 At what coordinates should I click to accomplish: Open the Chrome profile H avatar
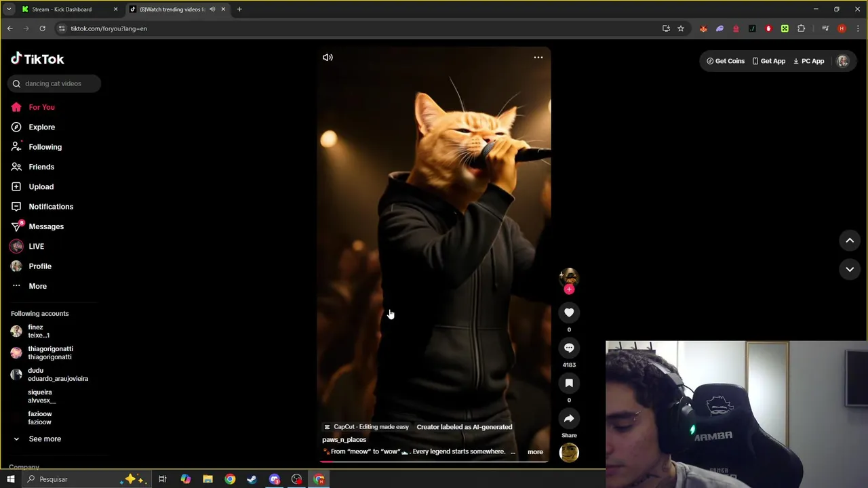[x=842, y=28]
